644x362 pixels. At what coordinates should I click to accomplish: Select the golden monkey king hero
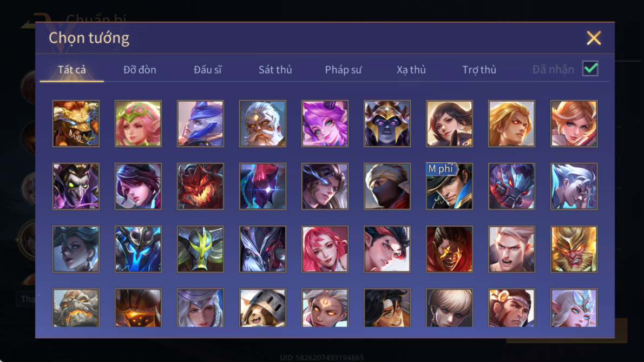[x=574, y=249]
